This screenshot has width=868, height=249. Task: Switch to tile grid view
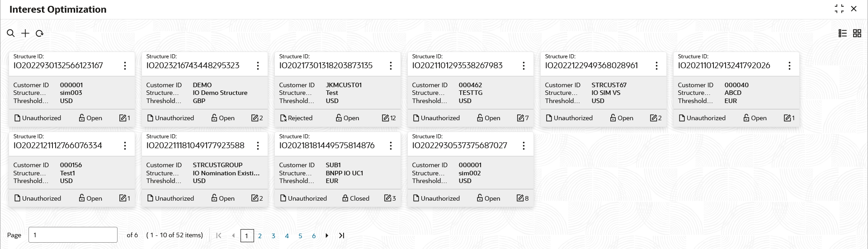[x=857, y=33]
